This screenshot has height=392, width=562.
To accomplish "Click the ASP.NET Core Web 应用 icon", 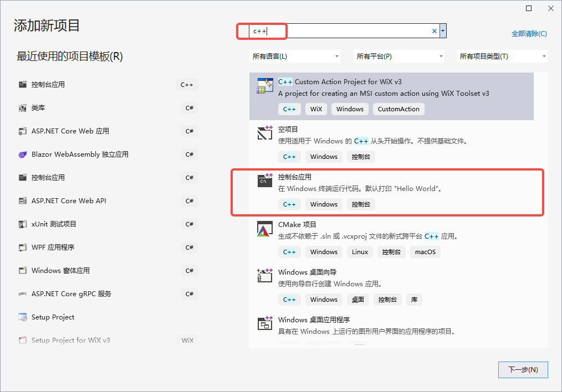I will 23,131.
